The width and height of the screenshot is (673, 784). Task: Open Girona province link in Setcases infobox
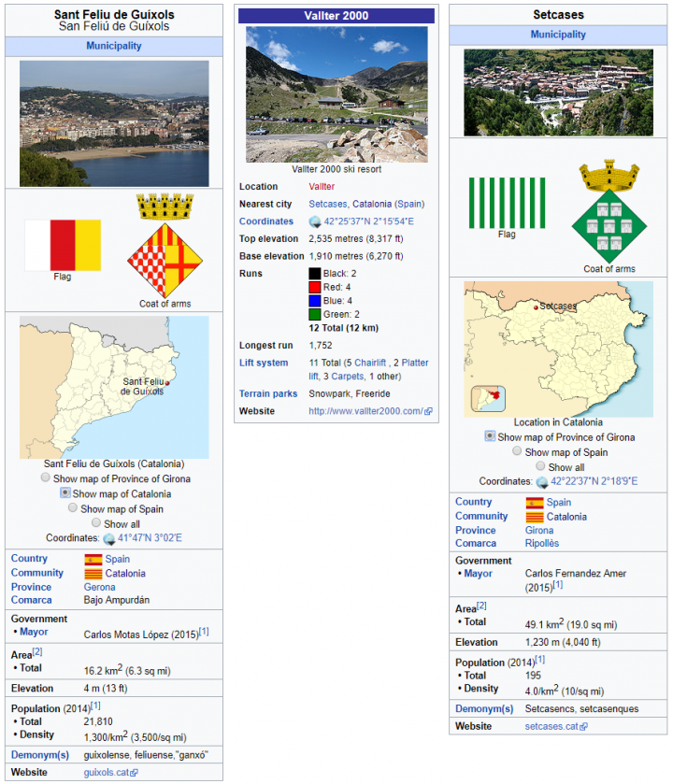pos(539,531)
